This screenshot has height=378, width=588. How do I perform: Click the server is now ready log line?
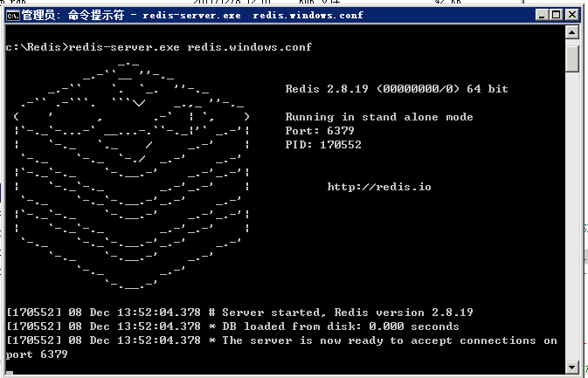point(282,340)
